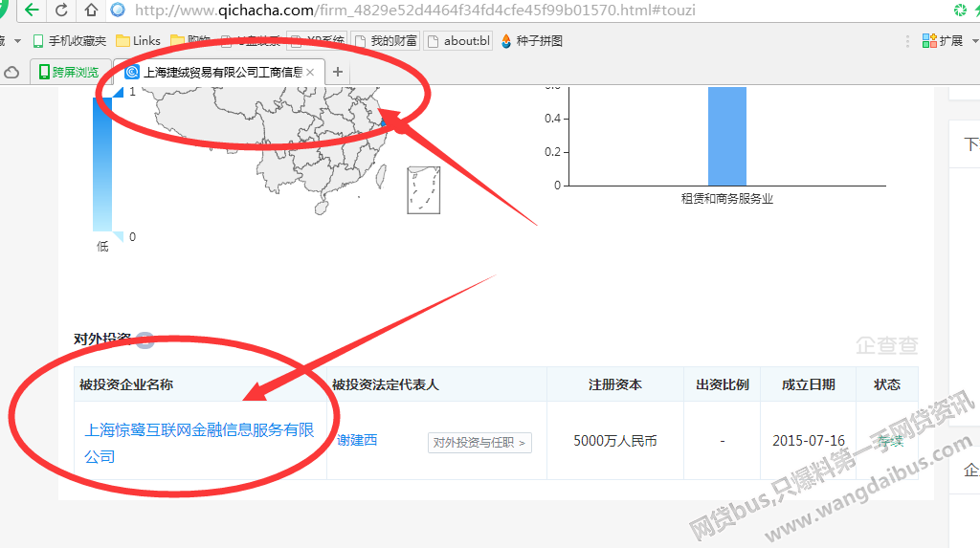Go back with the green arrow
Screen dimensions: 980x548
[x=32, y=10]
